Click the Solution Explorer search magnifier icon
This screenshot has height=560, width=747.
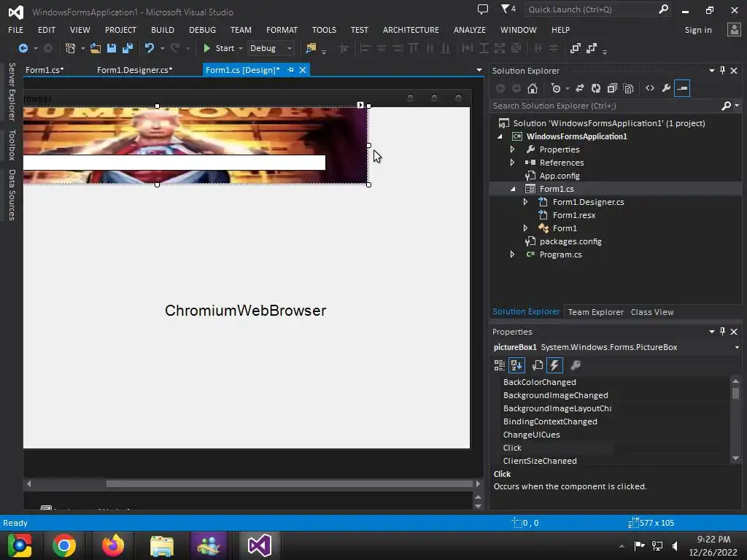pyautogui.click(x=726, y=106)
